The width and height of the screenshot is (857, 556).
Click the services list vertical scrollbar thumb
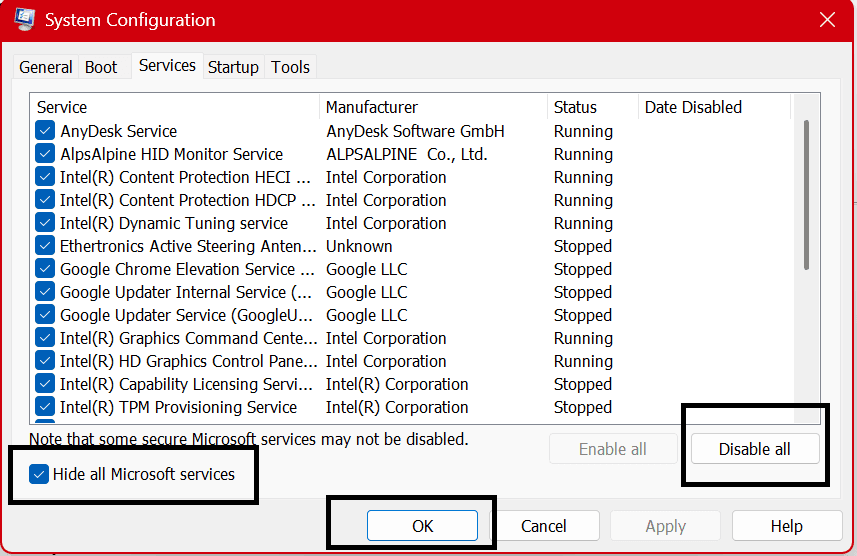806,195
